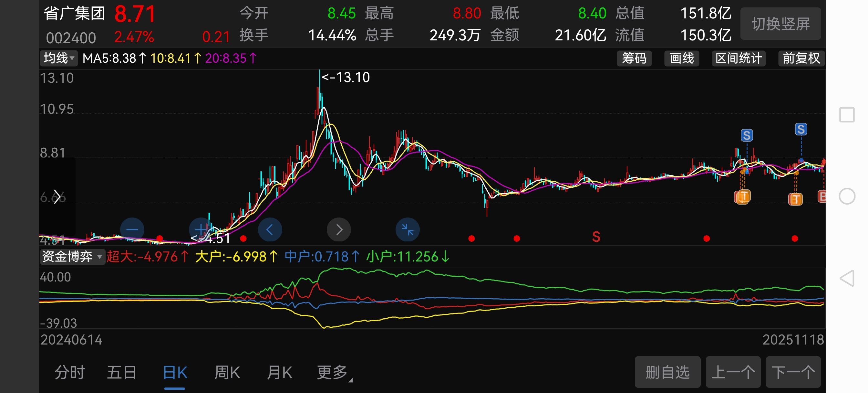Viewport: 868px width, 393px height.
Task: Zoom out chart with minus button
Action: click(132, 230)
